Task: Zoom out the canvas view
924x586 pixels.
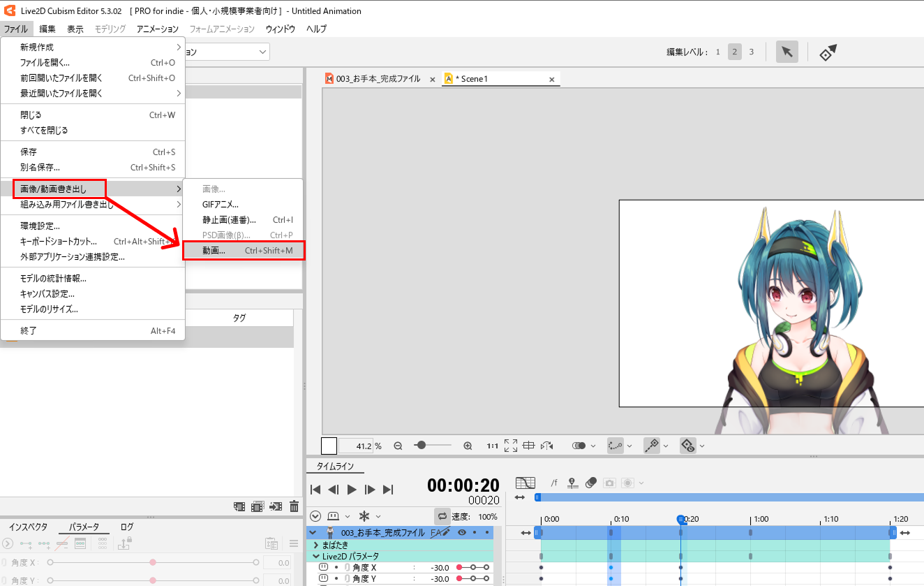Action: 398,446
